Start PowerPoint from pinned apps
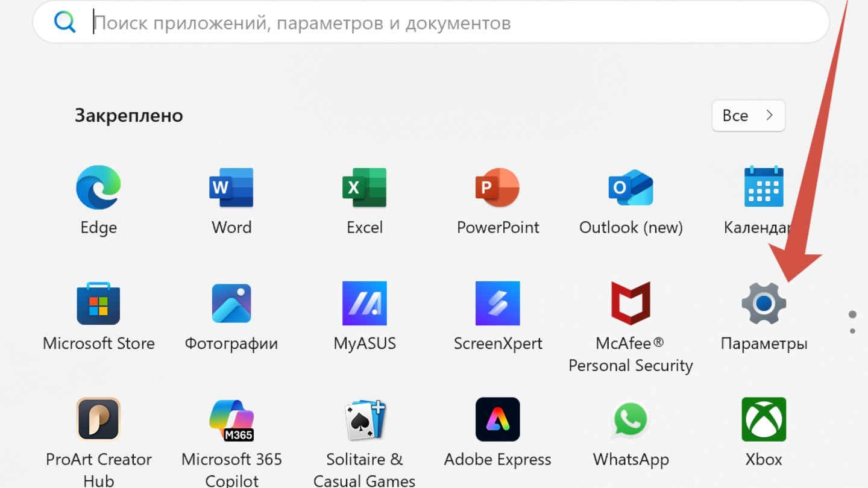This screenshot has height=488, width=868. coord(498,187)
